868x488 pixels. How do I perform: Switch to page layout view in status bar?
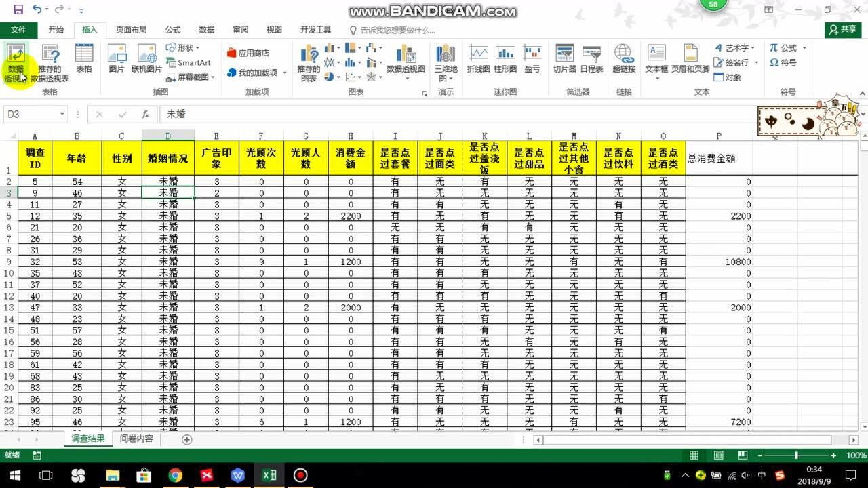(718, 455)
